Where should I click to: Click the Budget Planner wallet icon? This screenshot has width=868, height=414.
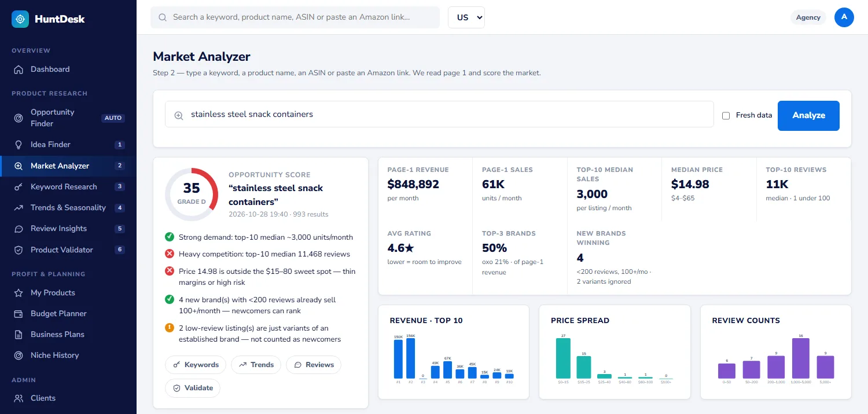coord(19,314)
